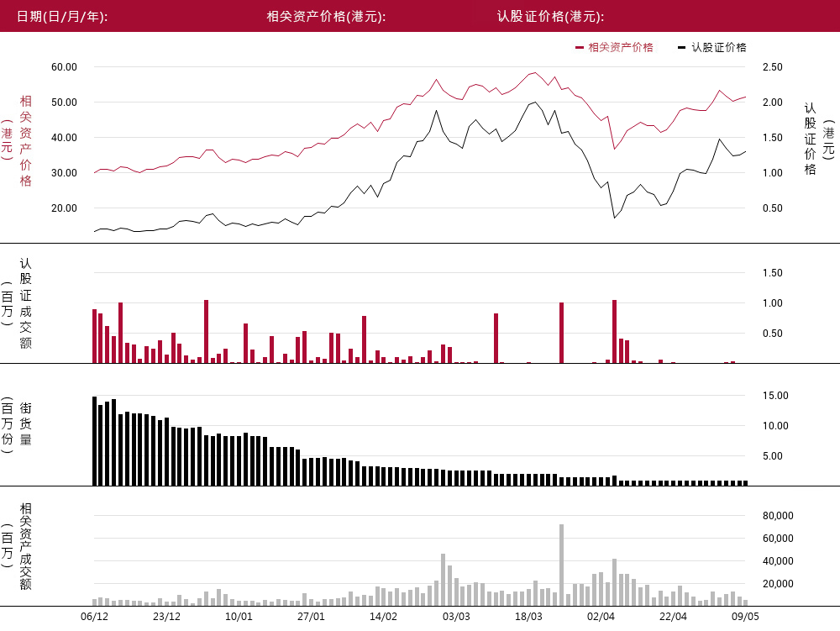Click the 80,000 volume axis value
Screen dimensions: 840x631
[778, 516]
